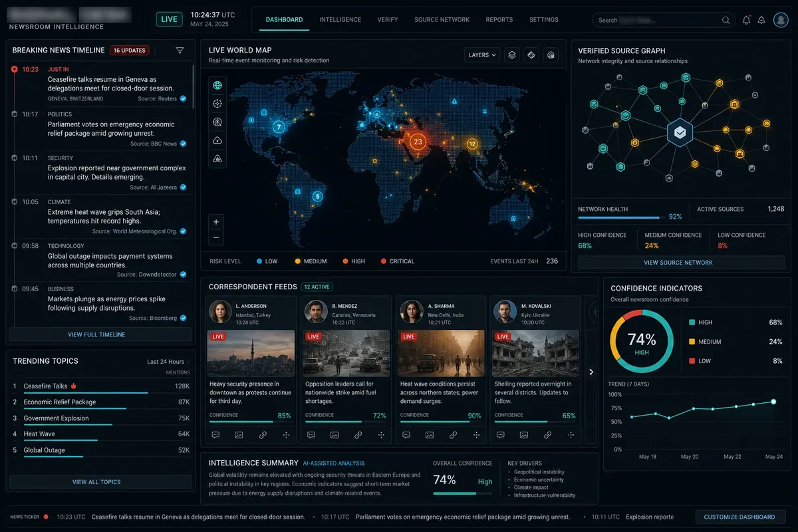Open the breaking news timeline filter
Image resolution: width=798 pixels, height=532 pixels.
(180, 50)
